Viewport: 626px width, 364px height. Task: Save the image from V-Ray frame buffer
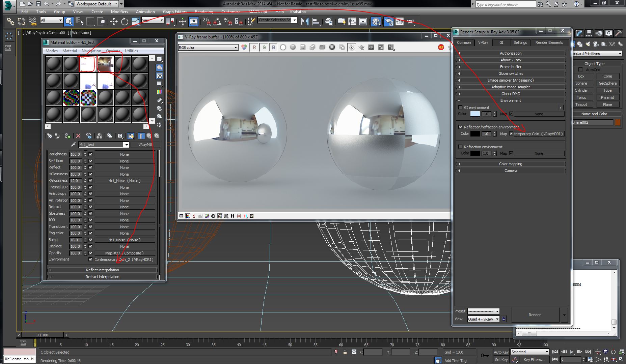tap(302, 47)
